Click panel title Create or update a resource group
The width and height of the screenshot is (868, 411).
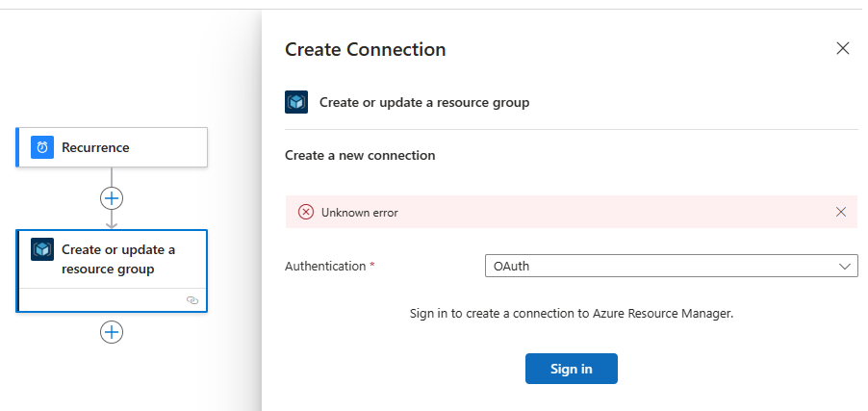click(424, 103)
